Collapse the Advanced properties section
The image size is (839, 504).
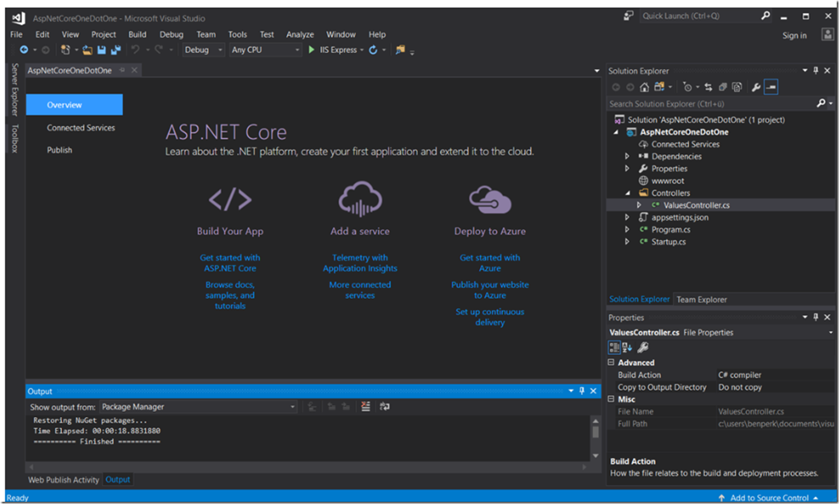[x=611, y=362]
